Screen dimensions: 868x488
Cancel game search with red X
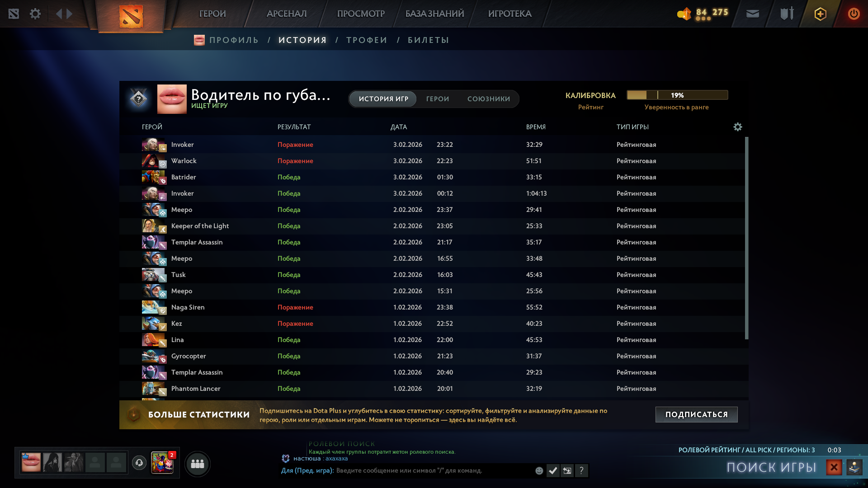point(834,467)
